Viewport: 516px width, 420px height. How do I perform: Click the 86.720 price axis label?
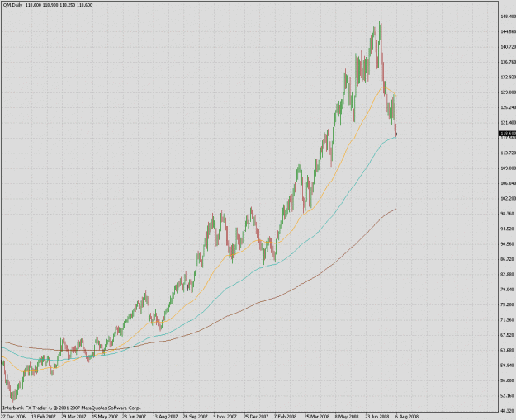click(509, 259)
